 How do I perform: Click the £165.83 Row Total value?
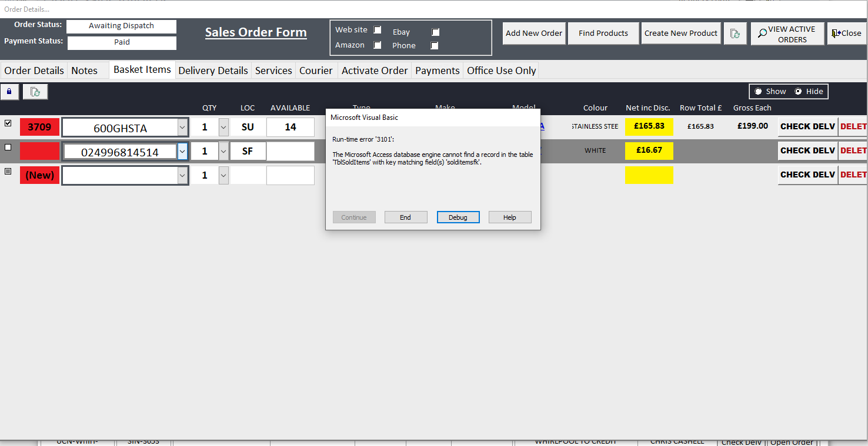click(x=700, y=126)
